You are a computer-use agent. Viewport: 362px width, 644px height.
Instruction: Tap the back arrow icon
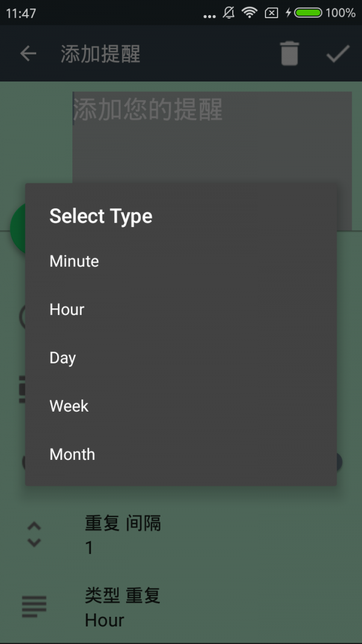coord(28,53)
